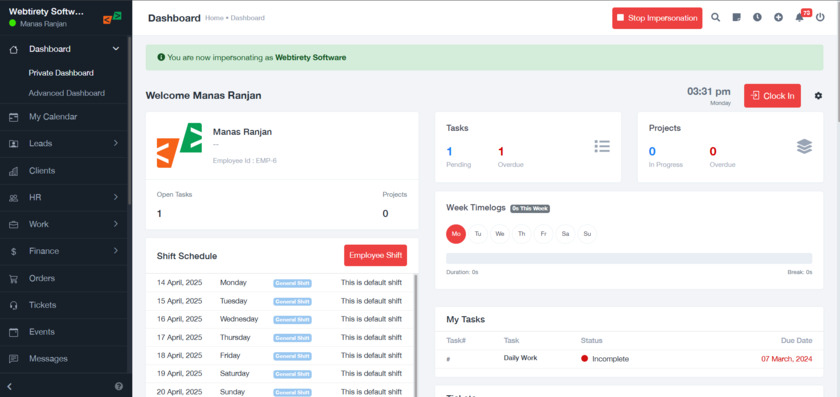The image size is (840, 397).
Task: Open dashboard settings gear icon
Action: click(818, 96)
